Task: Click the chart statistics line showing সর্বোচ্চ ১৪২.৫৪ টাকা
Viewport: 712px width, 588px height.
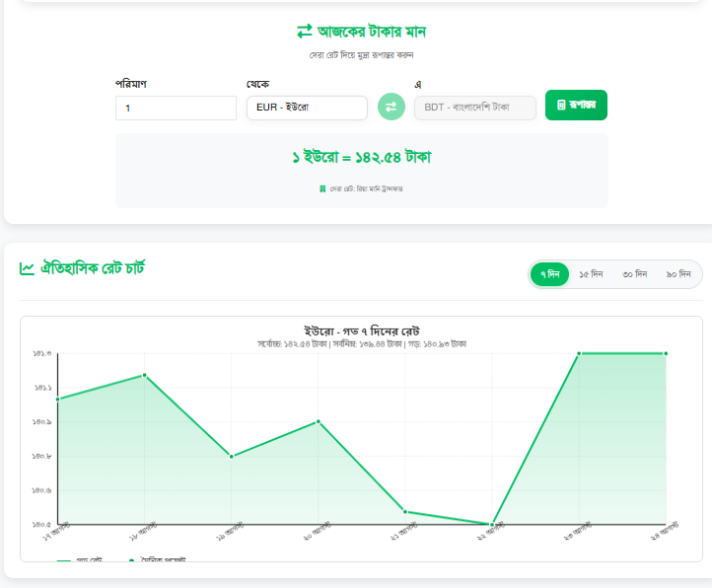Action: pyautogui.click(x=362, y=344)
